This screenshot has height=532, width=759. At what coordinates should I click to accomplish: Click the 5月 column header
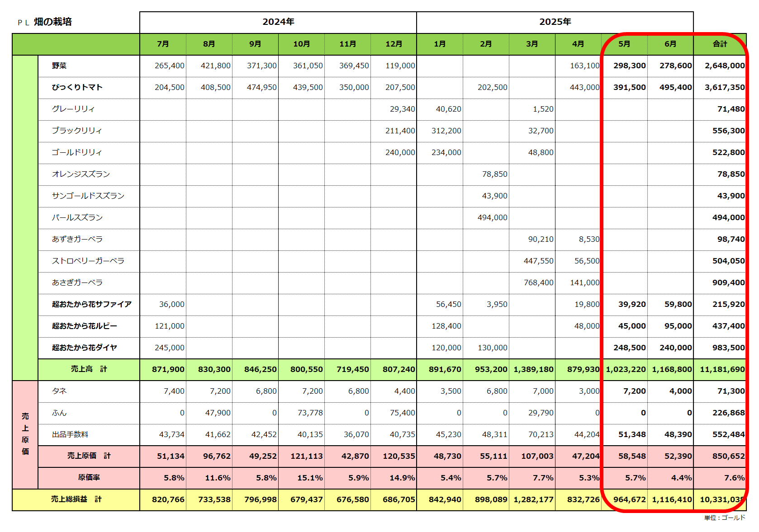click(624, 44)
